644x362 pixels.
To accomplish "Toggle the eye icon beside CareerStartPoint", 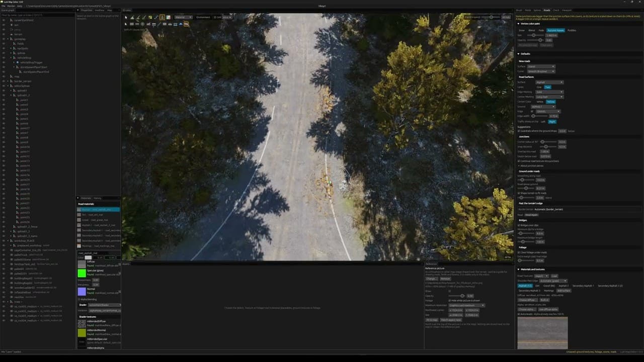I will (x=3, y=20).
